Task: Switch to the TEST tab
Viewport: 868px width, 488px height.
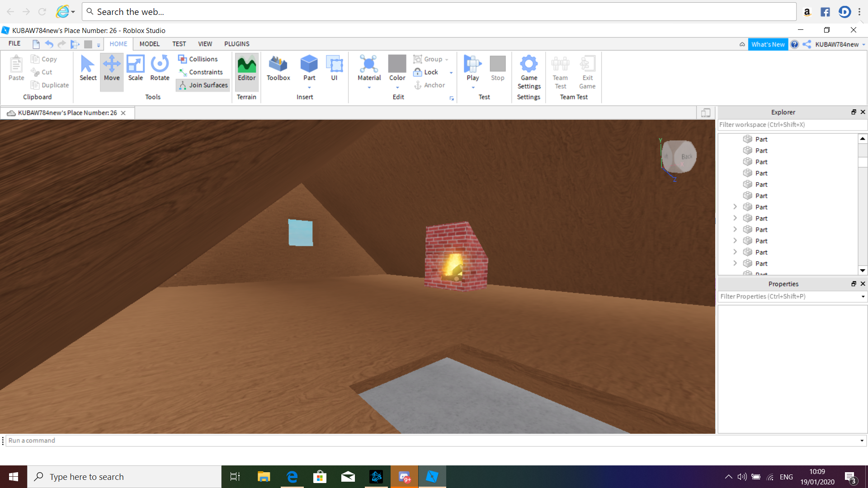Action: (x=179, y=44)
